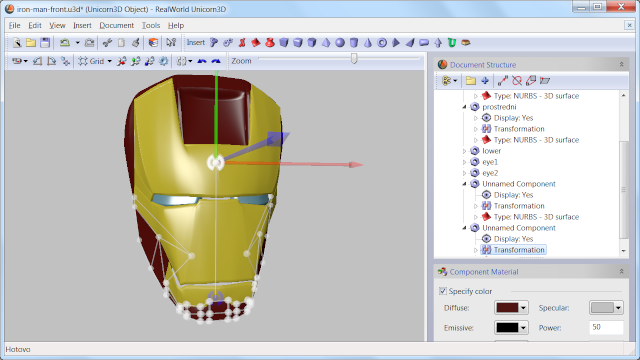Click the new document icon
Image resolution: width=640 pixels, height=360 pixels.
click(x=17, y=42)
